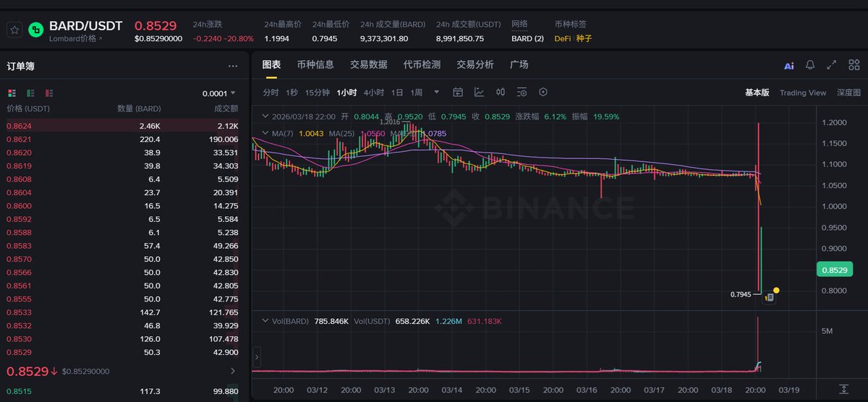Select the 1日 interval
Image resolution: width=868 pixels, height=402 pixels.
(x=397, y=93)
